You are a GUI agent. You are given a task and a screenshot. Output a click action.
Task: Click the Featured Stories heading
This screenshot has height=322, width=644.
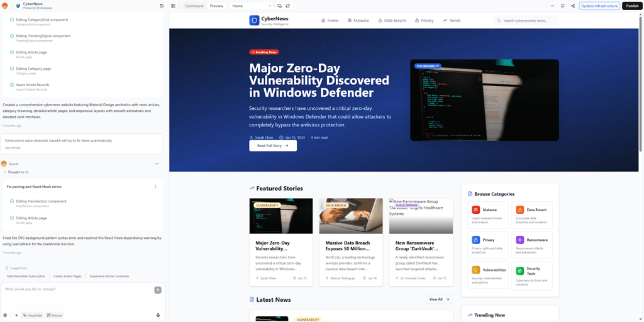[x=279, y=189]
